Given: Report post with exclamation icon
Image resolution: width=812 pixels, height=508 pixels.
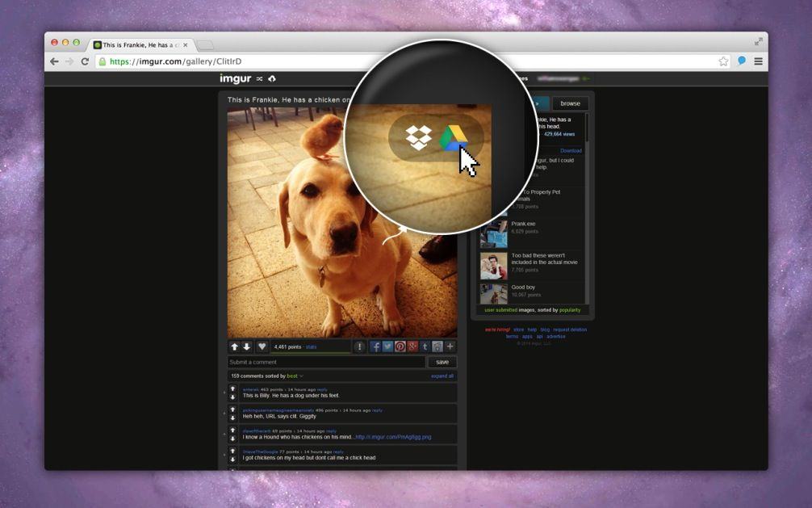Looking at the screenshot, I should click(360, 346).
